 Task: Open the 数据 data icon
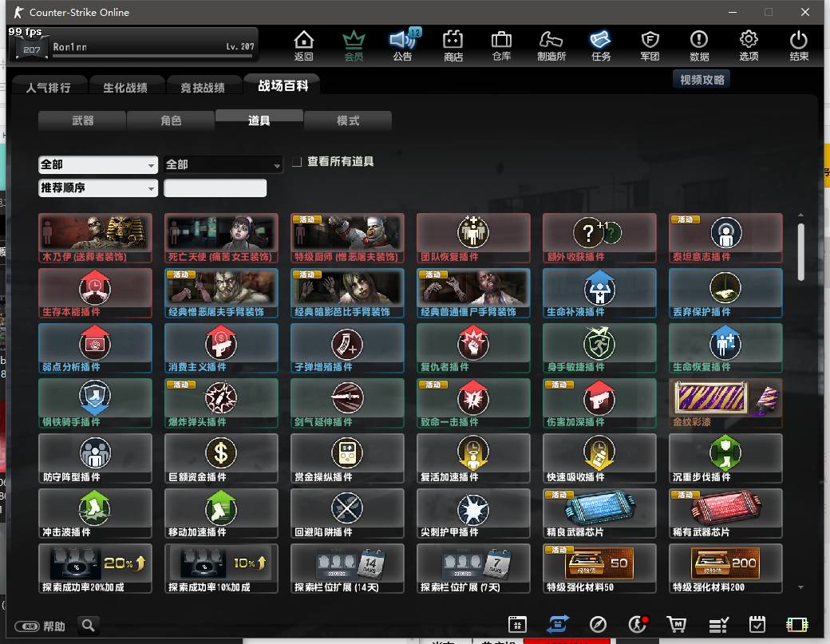699,45
